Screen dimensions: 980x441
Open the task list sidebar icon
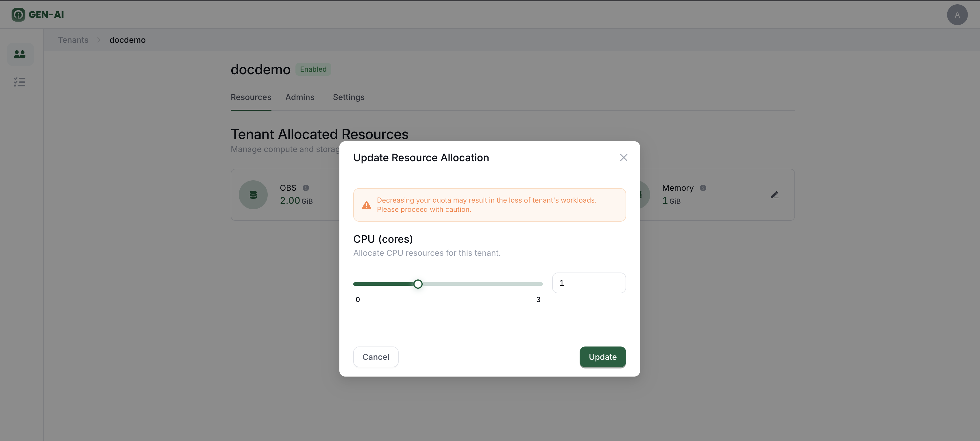20,82
